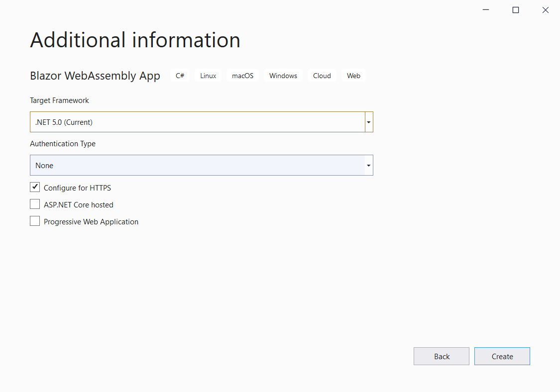Select the Cloud project type tag
Image resolution: width=560 pixels, height=392 pixels.
coord(322,76)
